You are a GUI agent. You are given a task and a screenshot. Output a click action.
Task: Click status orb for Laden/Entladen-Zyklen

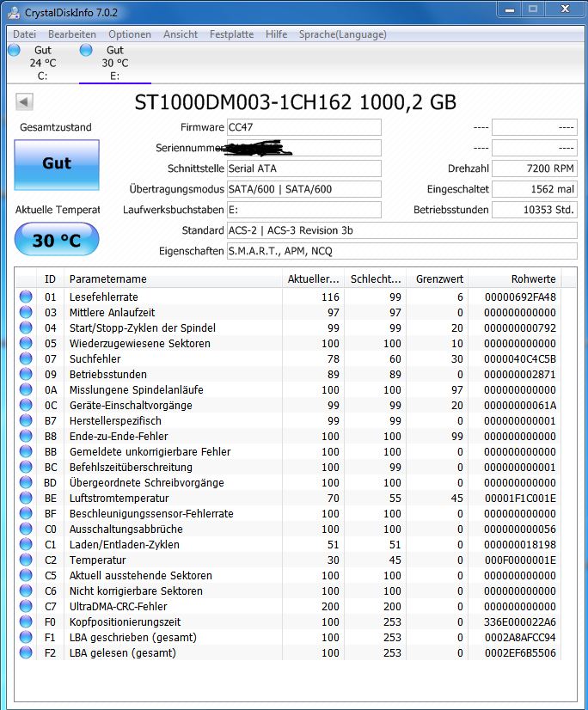click(26, 544)
